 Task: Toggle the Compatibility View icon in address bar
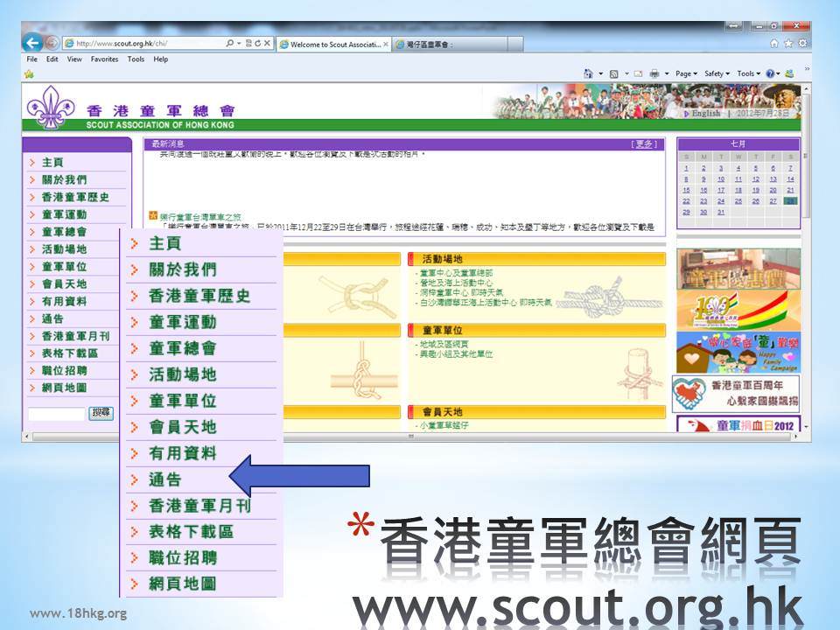click(x=248, y=44)
